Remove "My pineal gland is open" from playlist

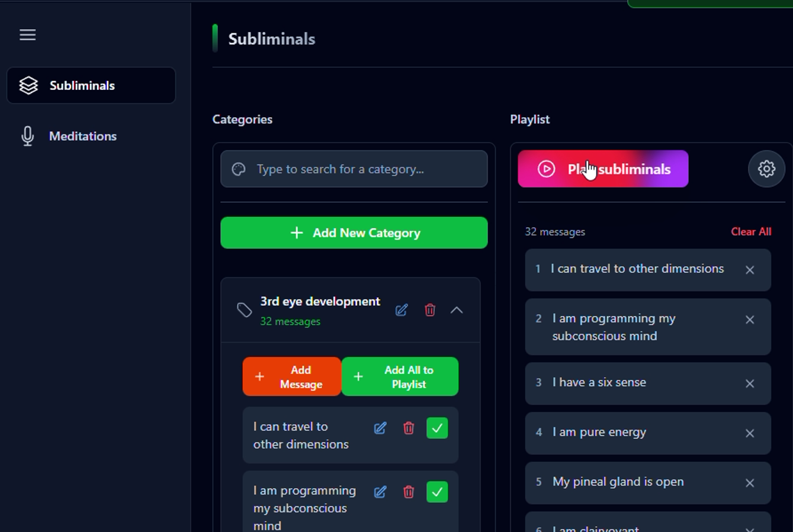(x=750, y=483)
